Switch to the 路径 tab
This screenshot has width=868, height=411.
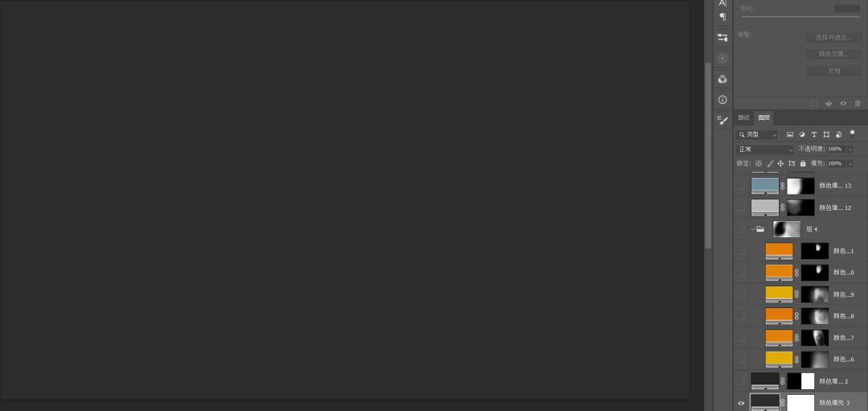click(743, 117)
